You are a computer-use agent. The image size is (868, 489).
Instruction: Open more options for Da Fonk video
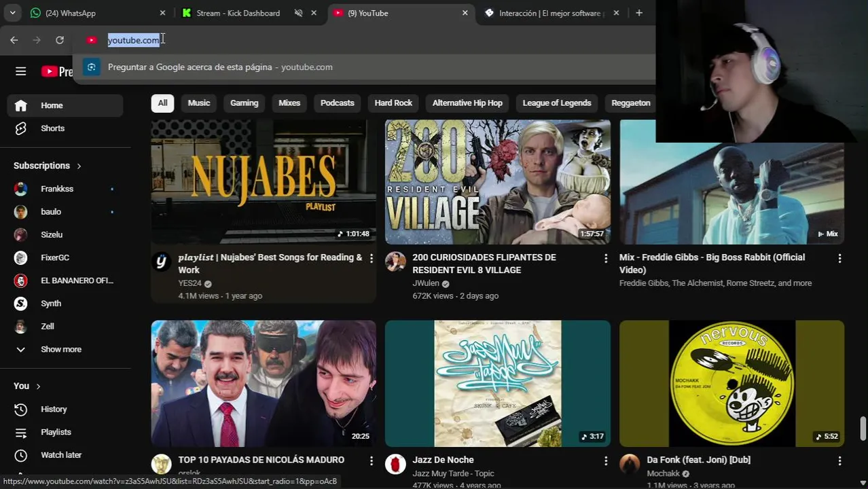[839, 460]
